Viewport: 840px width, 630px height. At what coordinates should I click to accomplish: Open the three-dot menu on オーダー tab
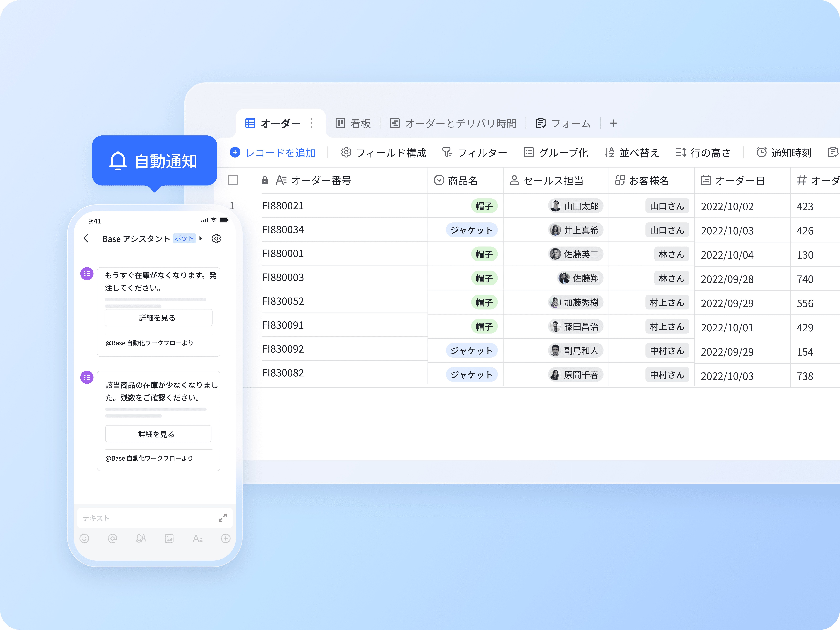(311, 123)
